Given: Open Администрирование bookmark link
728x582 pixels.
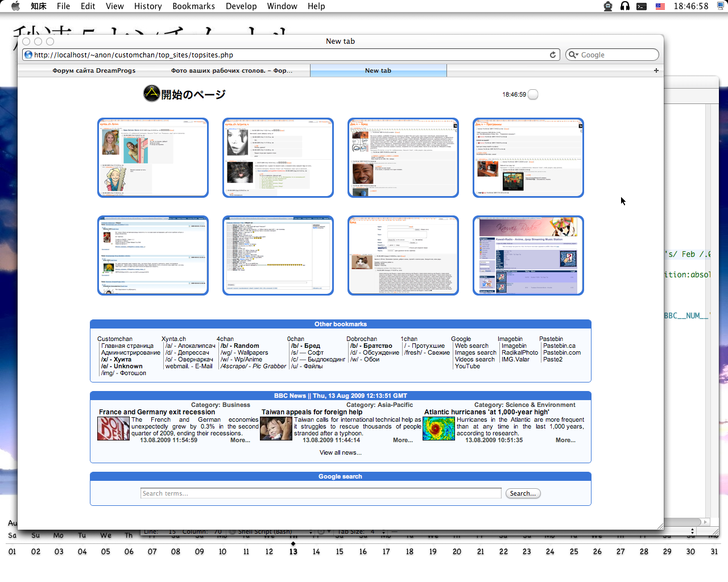Looking at the screenshot, I should [131, 352].
